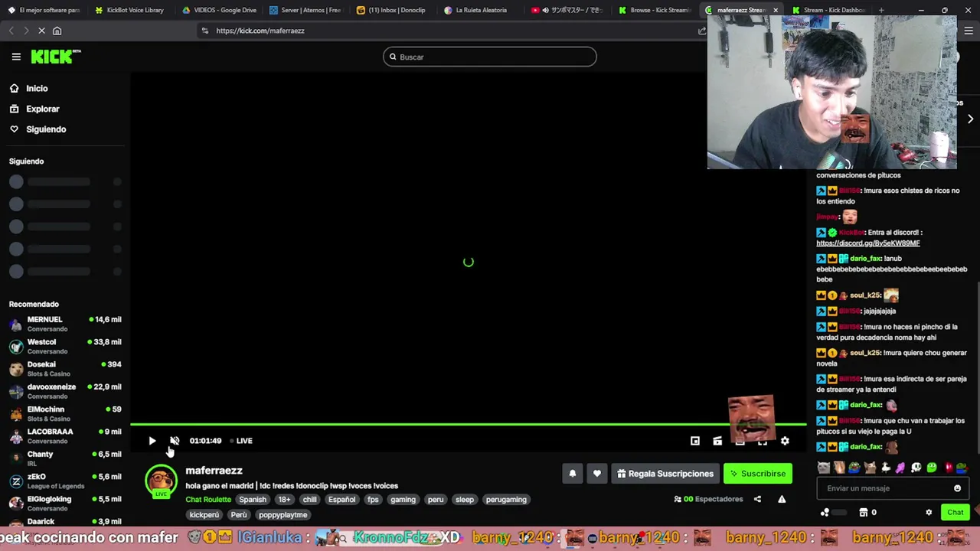Select the perugaming tag
980x551 pixels.
[x=506, y=500]
